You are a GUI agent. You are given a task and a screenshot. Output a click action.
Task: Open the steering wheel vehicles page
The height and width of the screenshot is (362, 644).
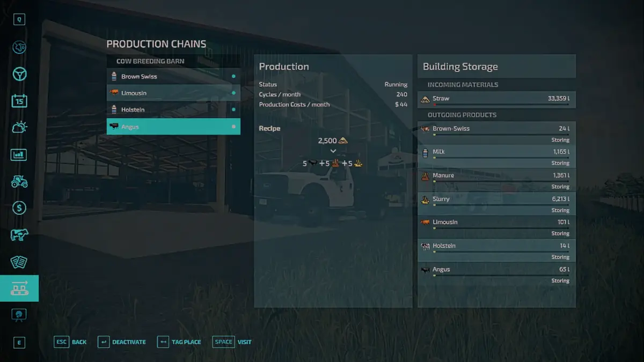click(19, 74)
